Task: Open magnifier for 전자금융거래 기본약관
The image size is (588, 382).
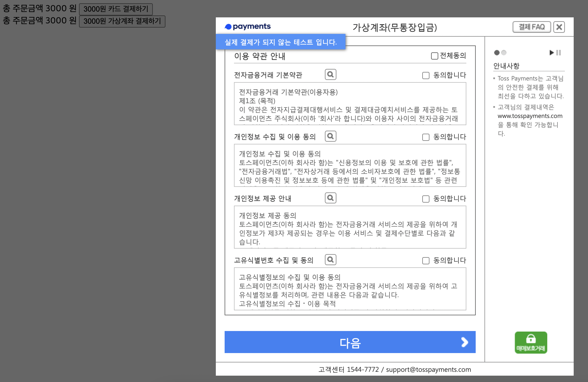Action: (330, 74)
